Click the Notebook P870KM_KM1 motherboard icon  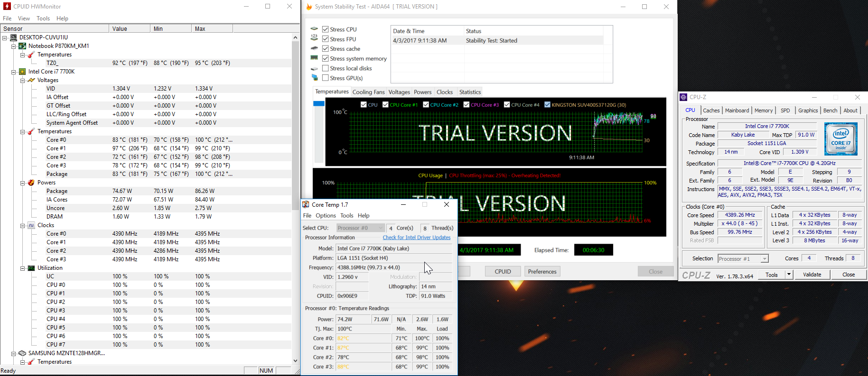click(22, 46)
